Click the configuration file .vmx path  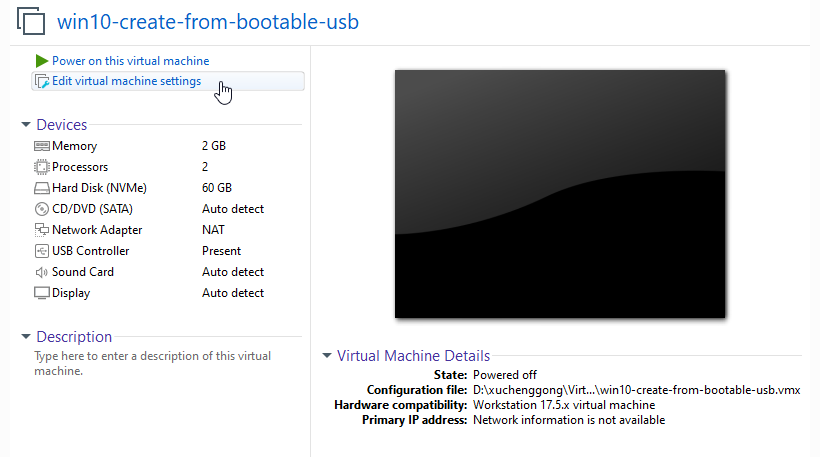click(636, 390)
